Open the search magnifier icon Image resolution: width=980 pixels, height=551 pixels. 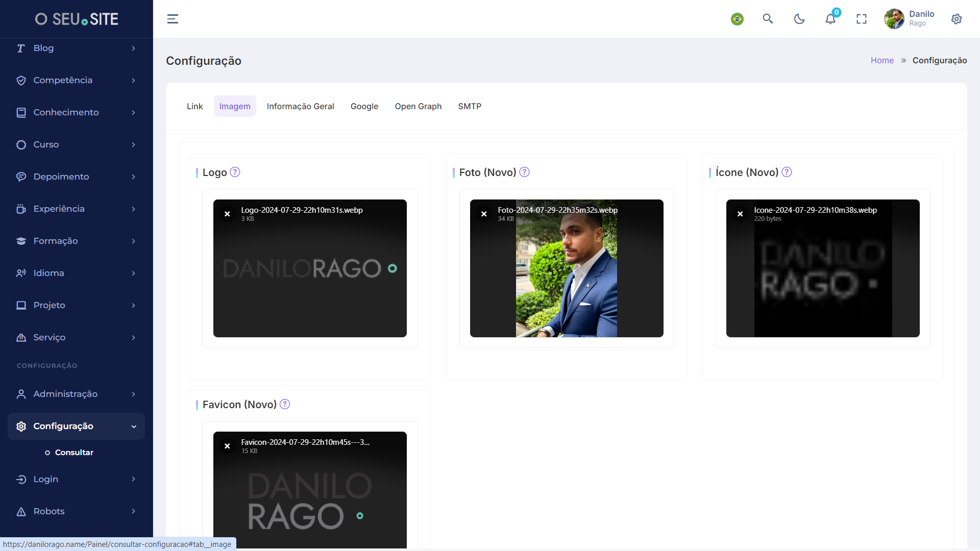point(768,19)
